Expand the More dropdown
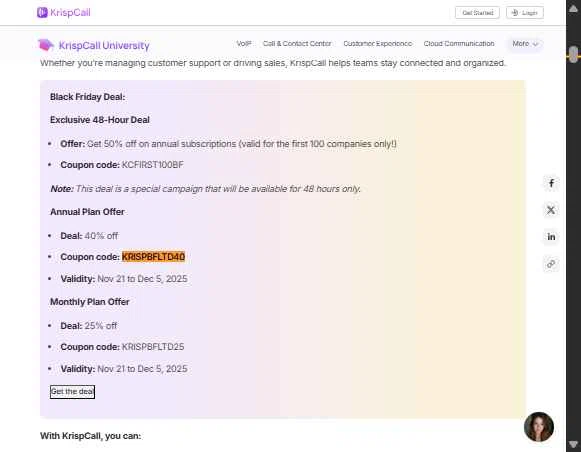This screenshot has height=452, width=581. point(525,44)
